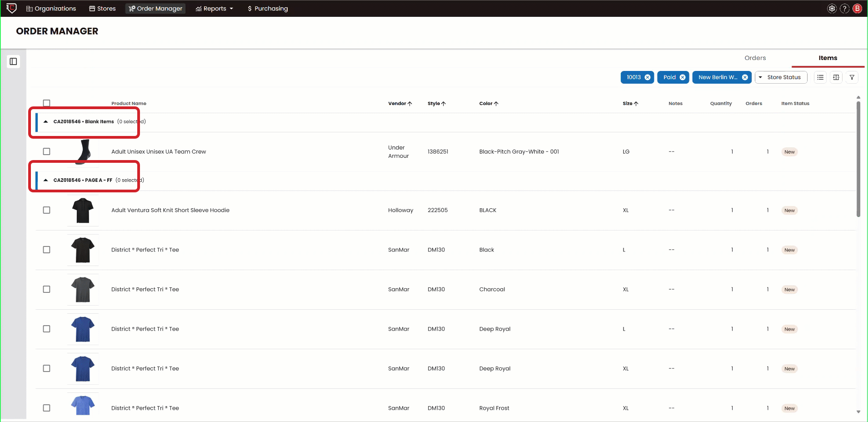
Task: Open the column layout icon
Action: click(x=836, y=77)
